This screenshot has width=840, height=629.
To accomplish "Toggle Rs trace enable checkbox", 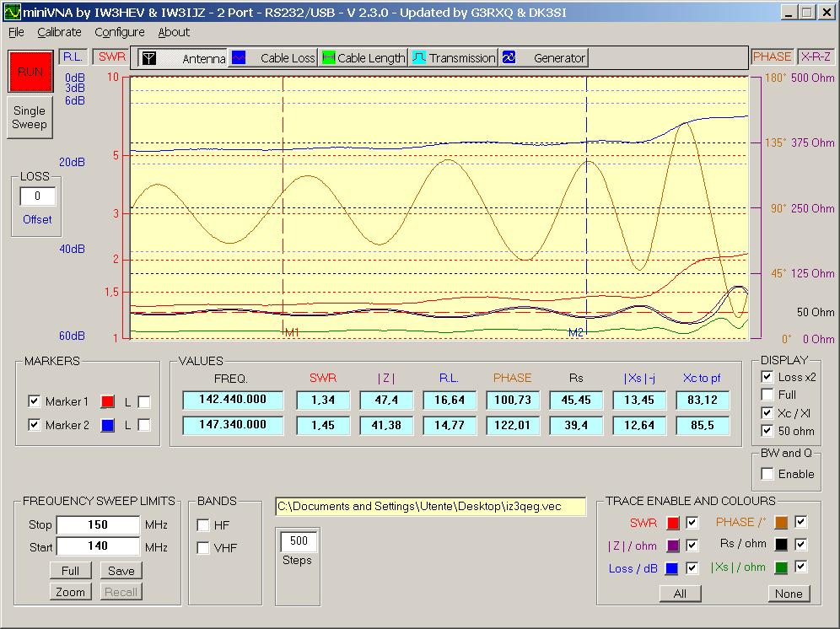I will (801, 545).
